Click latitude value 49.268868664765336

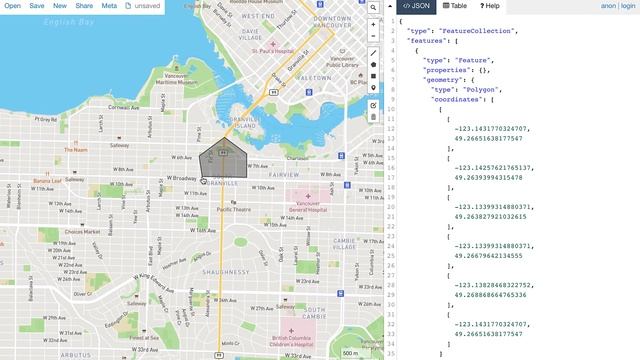pos(491,296)
